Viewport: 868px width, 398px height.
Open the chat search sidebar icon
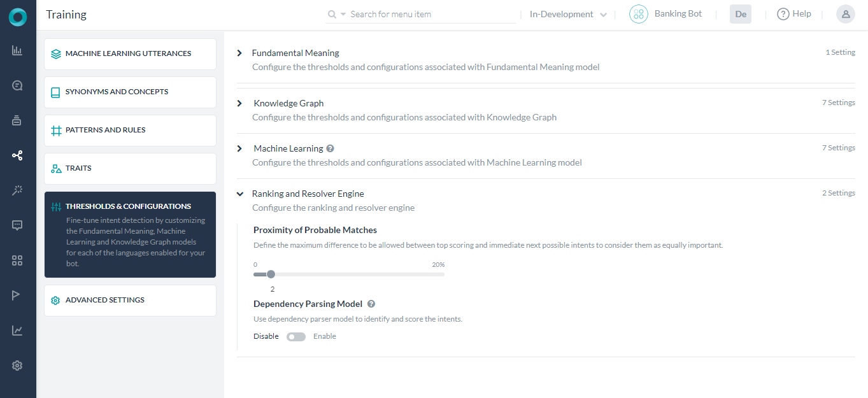point(17,85)
